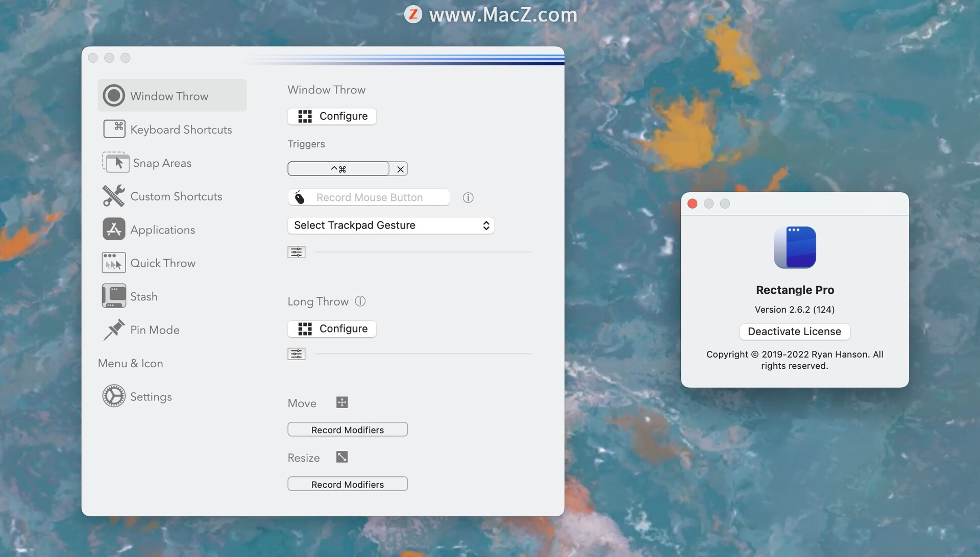Expand the Long Throw advanced options
This screenshot has height=557, width=980.
[x=296, y=353]
